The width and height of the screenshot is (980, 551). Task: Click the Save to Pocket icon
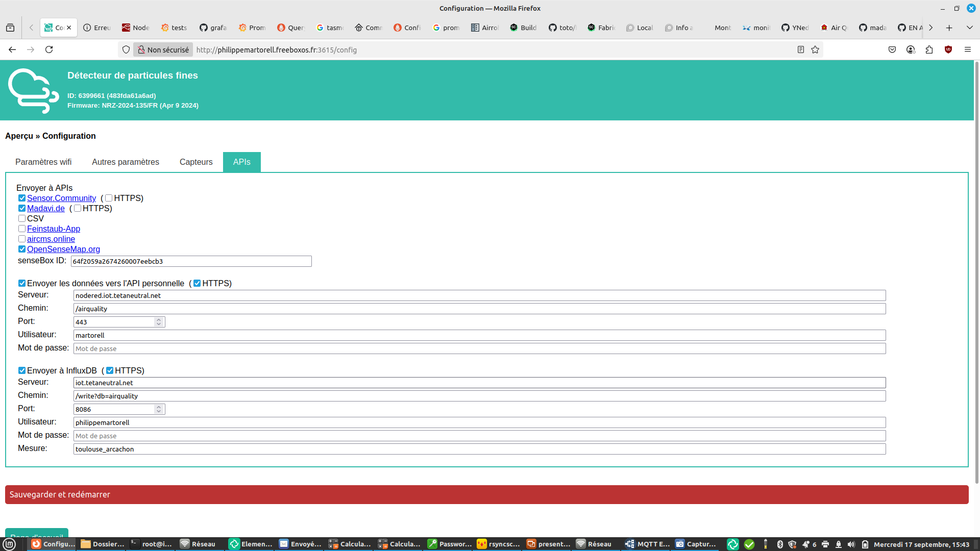pyautogui.click(x=892, y=49)
